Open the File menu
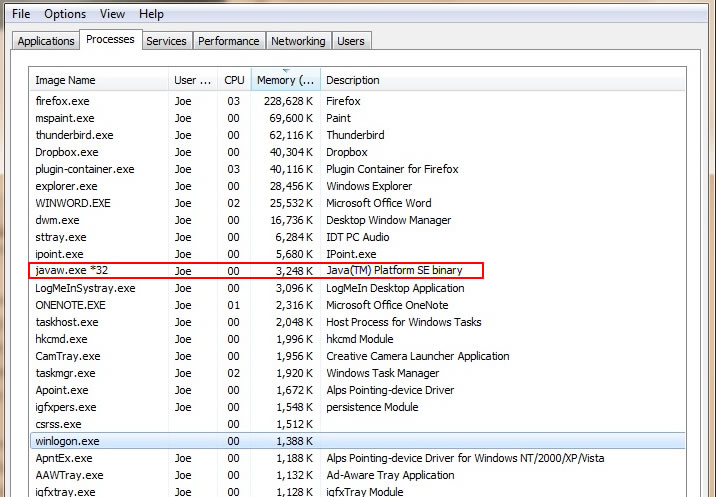This screenshot has height=497, width=716. (21, 14)
